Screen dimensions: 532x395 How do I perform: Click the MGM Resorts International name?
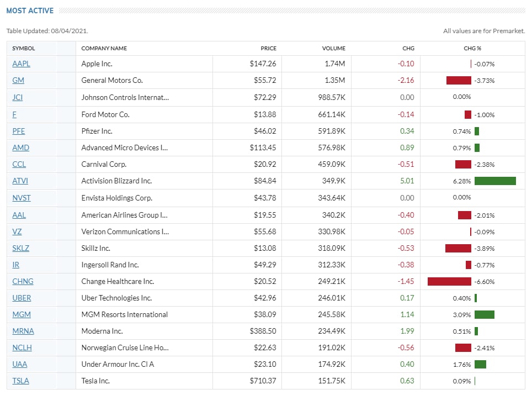pyautogui.click(x=125, y=314)
